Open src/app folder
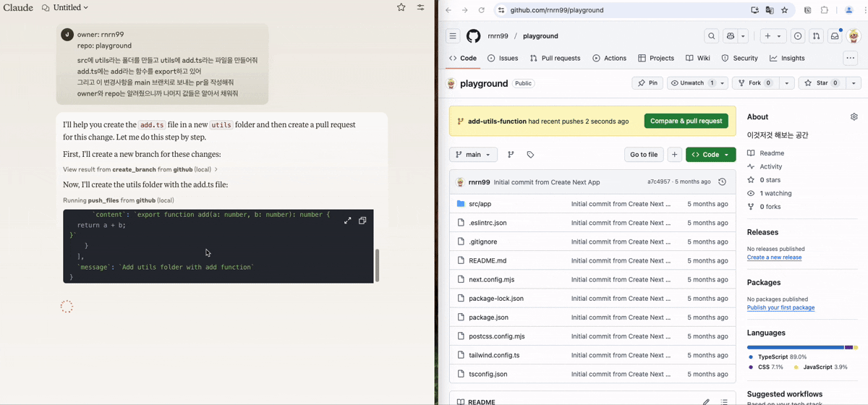The height and width of the screenshot is (405, 868). (480, 204)
